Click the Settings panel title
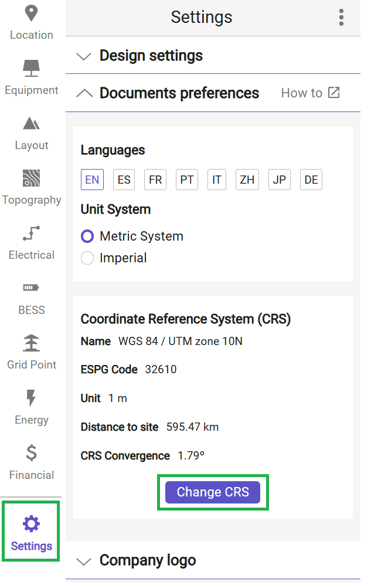The image size is (371, 588). click(x=202, y=17)
